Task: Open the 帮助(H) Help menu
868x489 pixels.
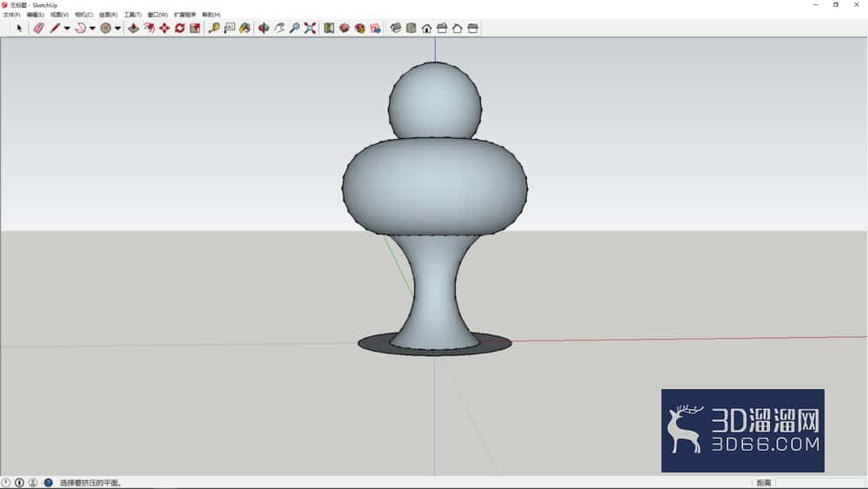Action: (x=211, y=15)
